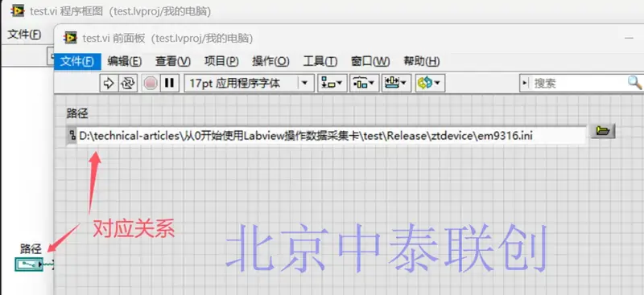The height and width of the screenshot is (295, 644).
Task: Minimize the front panel window
Action: [x=629, y=38]
